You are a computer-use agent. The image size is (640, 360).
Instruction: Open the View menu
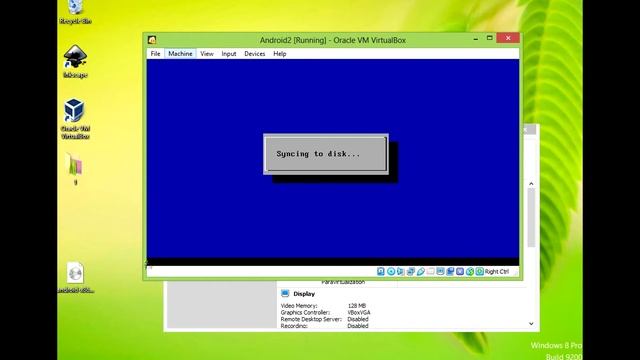tap(207, 54)
